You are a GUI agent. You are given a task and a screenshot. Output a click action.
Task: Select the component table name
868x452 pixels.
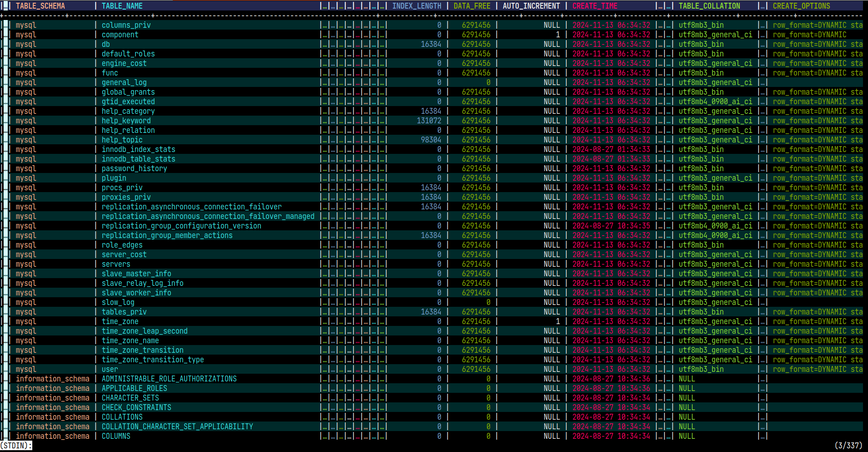click(x=120, y=35)
